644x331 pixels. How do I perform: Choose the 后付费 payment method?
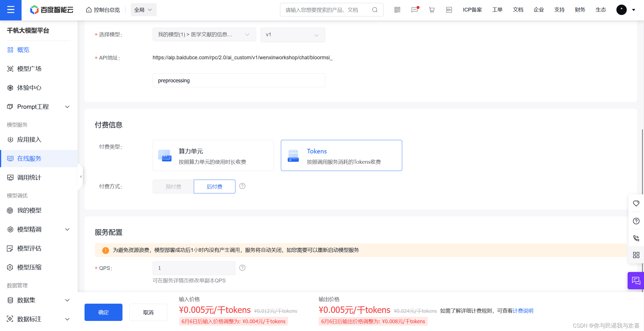pos(214,187)
